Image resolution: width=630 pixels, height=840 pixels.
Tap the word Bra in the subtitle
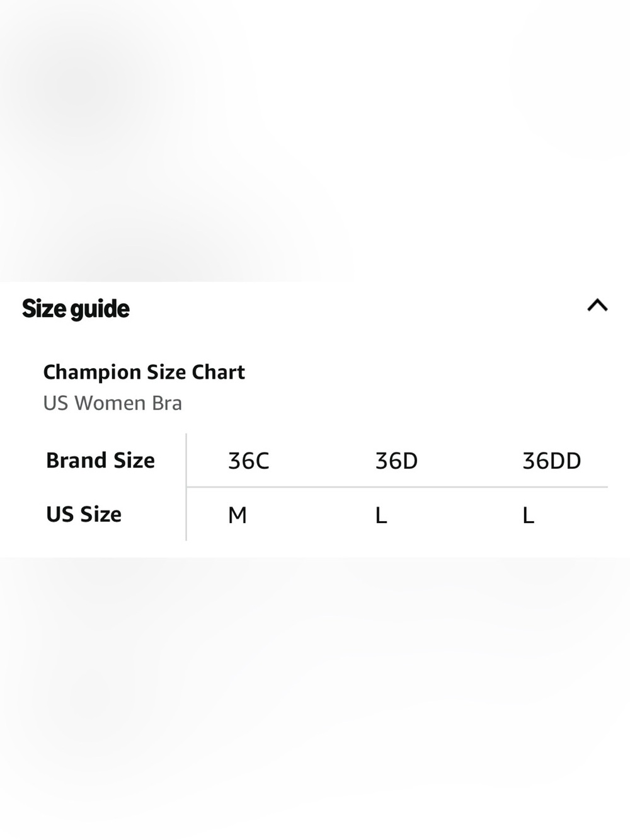167,403
